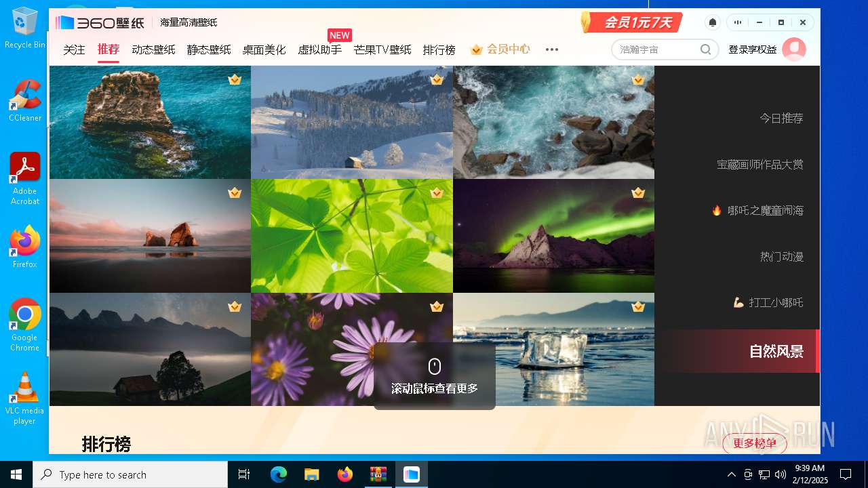Open the WinRAR taskbar icon
This screenshot has height=488, width=868.
click(378, 474)
